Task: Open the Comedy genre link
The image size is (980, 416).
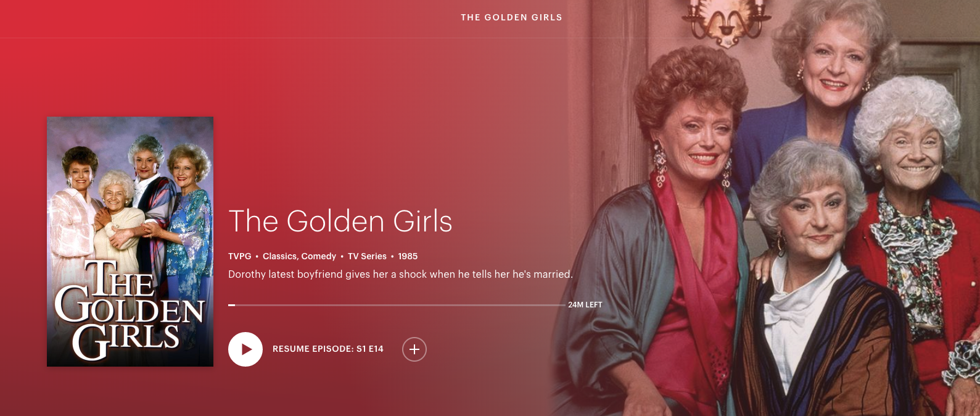Action: tap(319, 256)
